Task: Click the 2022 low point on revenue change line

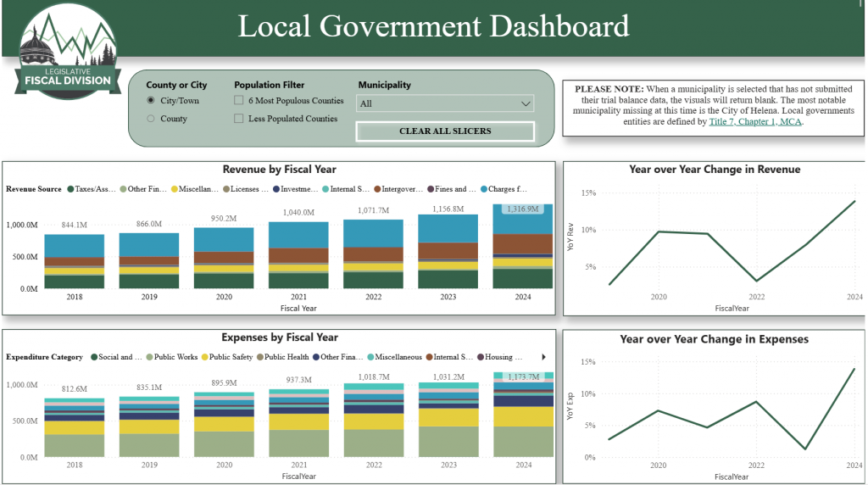Action: point(757,281)
